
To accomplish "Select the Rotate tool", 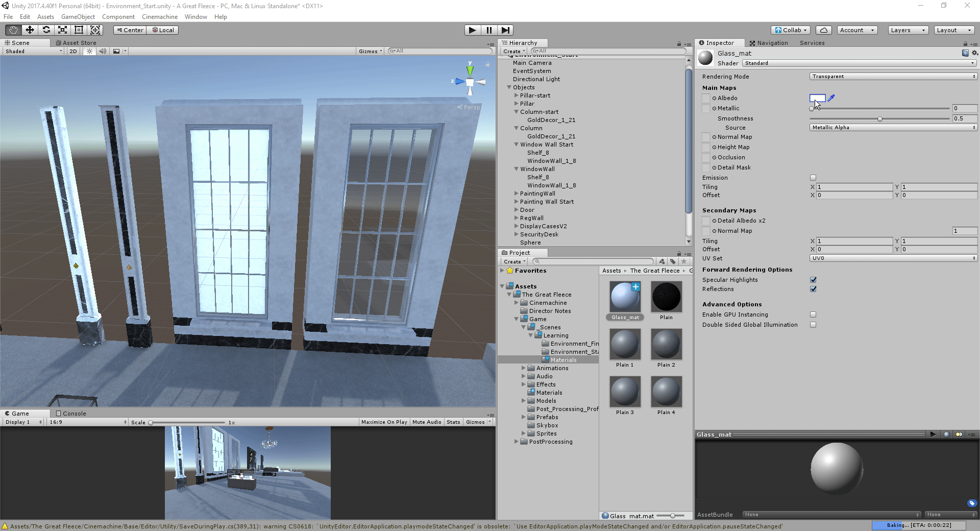I will point(46,30).
